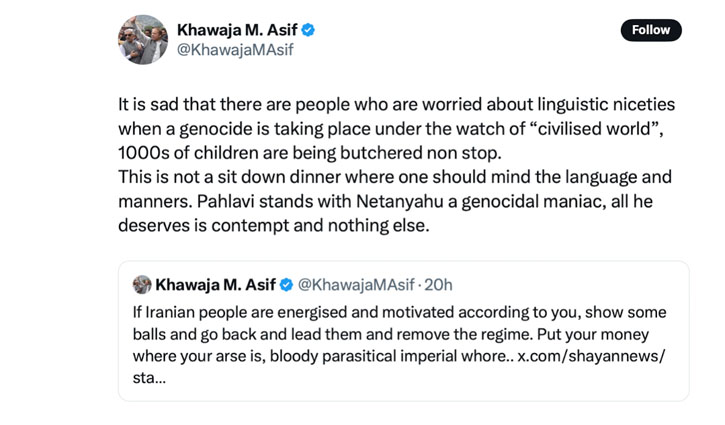Screen dimensions: 725x425
Task: Open Khawaja M. Asif's profile picture
Action: coord(143,40)
